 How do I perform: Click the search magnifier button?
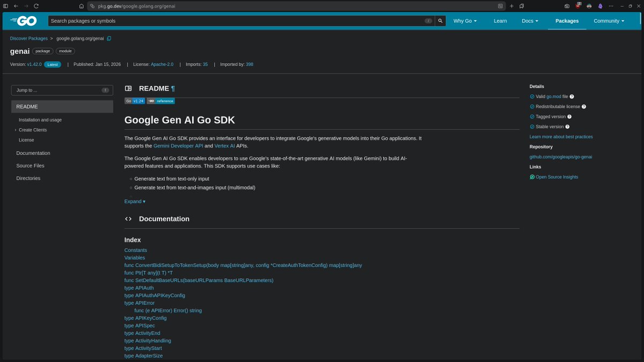pos(440,21)
